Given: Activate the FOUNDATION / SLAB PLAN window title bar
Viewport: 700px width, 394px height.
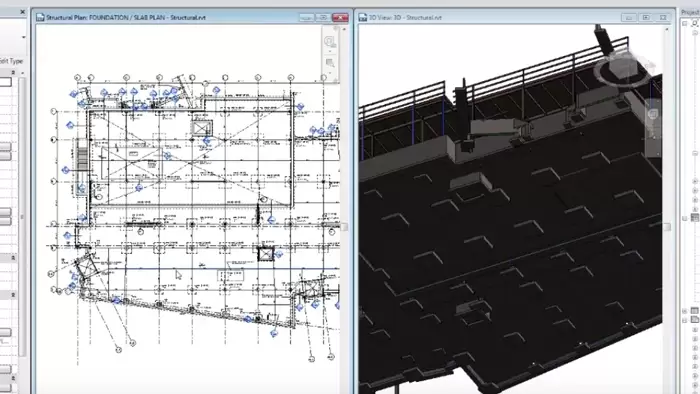Looking at the screenshot, I should [x=126, y=17].
